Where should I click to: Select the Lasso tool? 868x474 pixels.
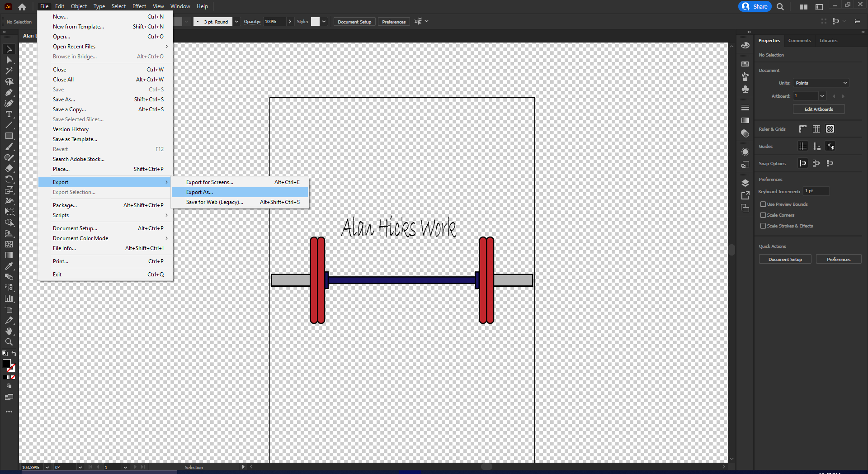coord(9,81)
